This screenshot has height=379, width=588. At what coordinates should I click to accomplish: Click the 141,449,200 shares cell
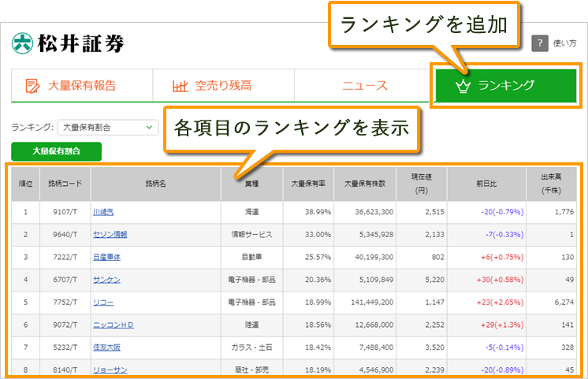tap(365, 302)
